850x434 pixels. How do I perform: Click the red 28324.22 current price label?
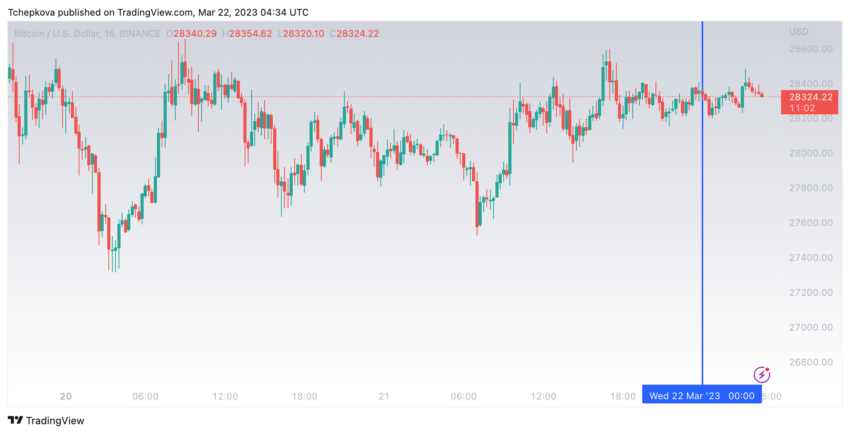tap(810, 98)
